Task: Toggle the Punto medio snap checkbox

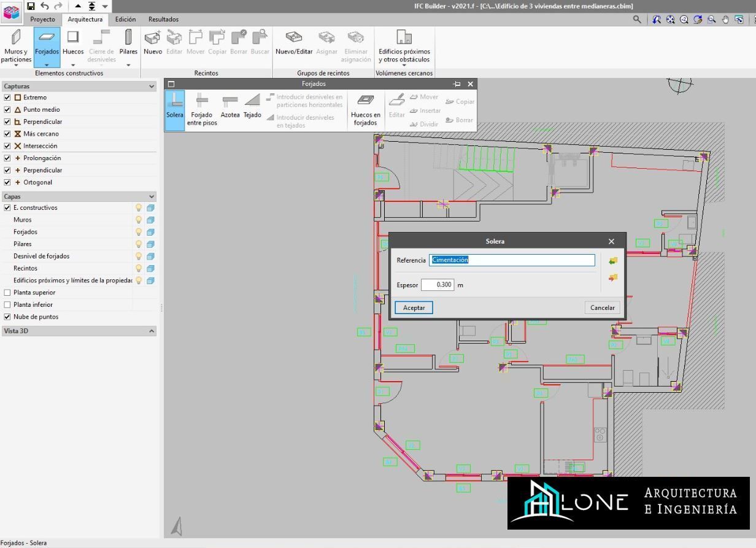Action: tap(7, 110)
